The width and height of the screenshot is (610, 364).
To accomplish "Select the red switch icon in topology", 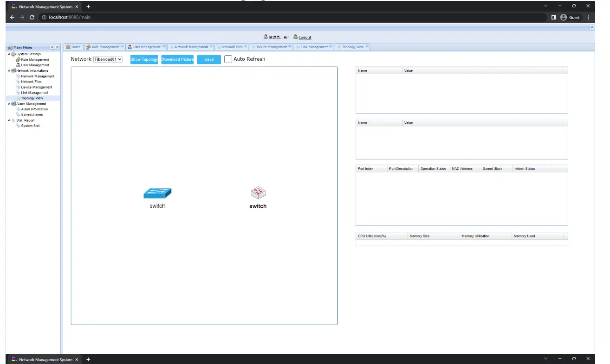I will click(258, 193).
